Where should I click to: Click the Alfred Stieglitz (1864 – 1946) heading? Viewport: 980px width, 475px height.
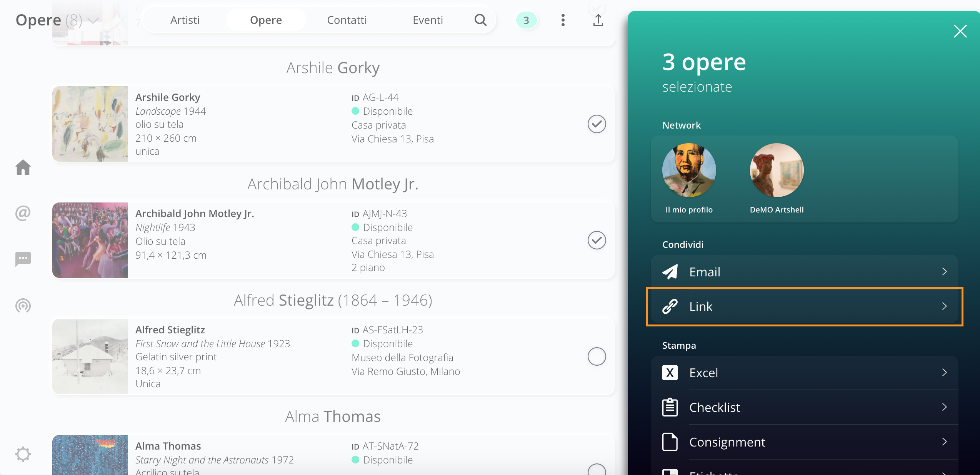(333, 300)
